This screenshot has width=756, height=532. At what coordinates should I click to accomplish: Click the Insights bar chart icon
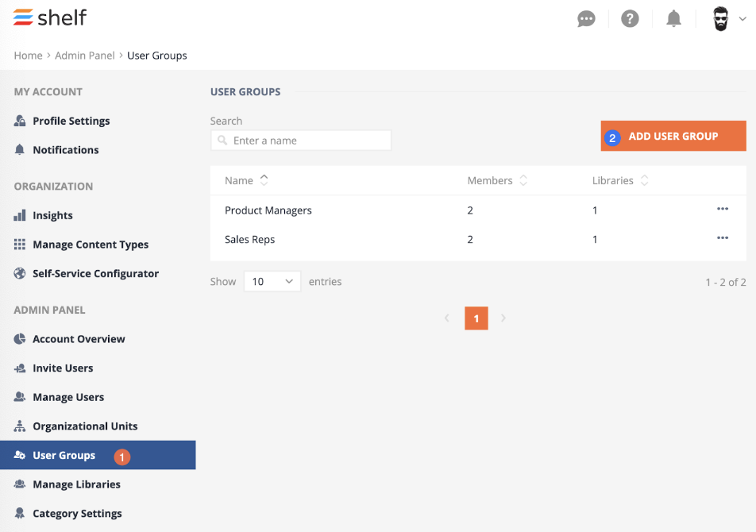(x=20, y=215)
